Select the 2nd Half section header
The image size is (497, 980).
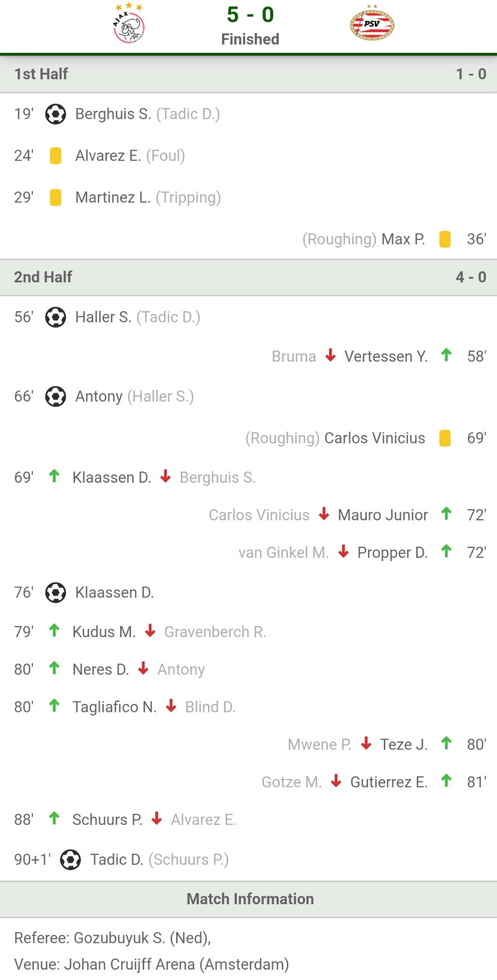click(x=248, y=277)
